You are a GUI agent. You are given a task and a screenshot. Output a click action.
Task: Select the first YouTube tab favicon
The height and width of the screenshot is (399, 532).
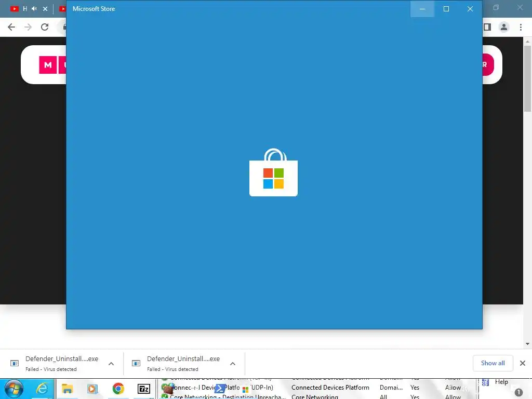(x=14, y=9)
